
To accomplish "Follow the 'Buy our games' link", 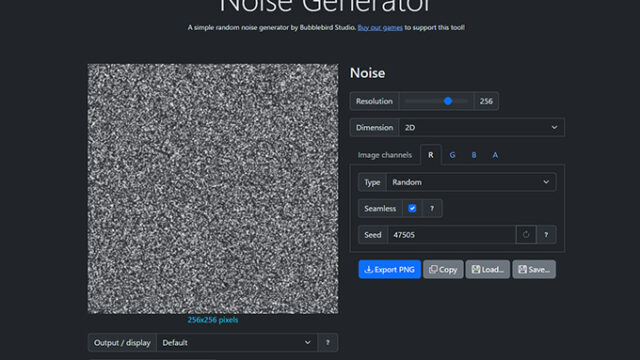I will pos(380,28).
